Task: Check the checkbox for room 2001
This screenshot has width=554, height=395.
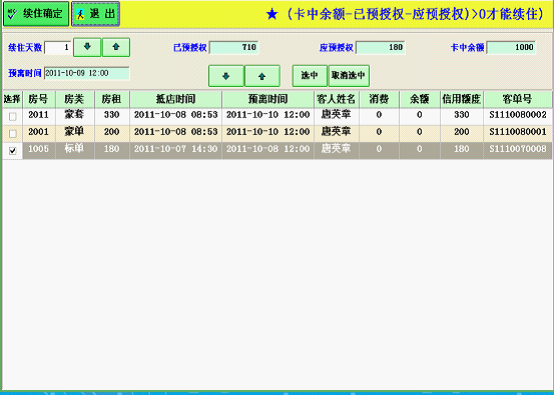Action: tap(13, 134)
